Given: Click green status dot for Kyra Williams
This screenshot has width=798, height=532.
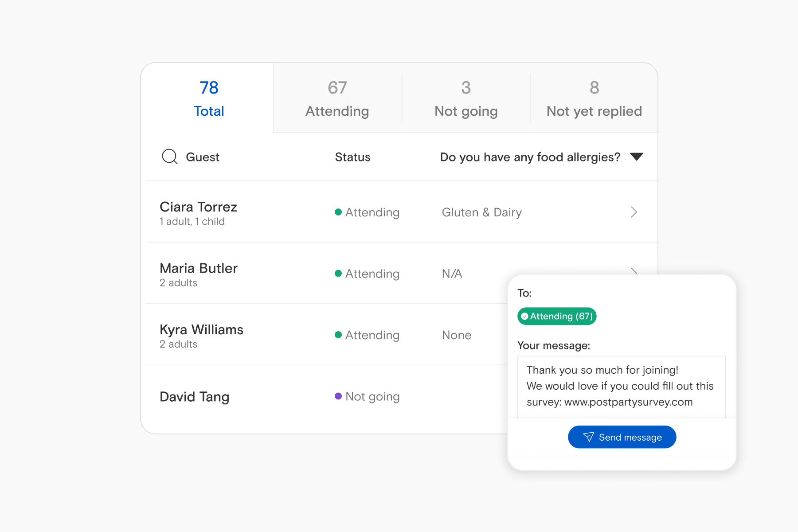Looking at the screenshot, I should pos(338,335).
